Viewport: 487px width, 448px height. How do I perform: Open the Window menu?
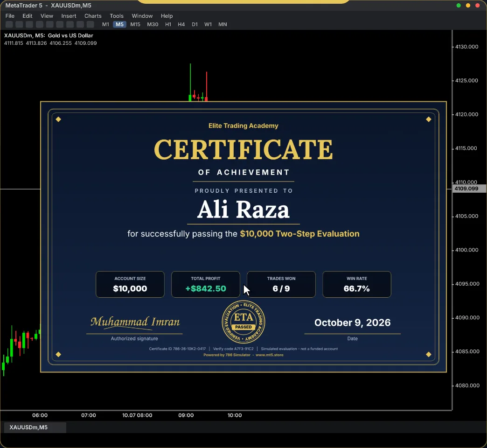coord(142,16)
